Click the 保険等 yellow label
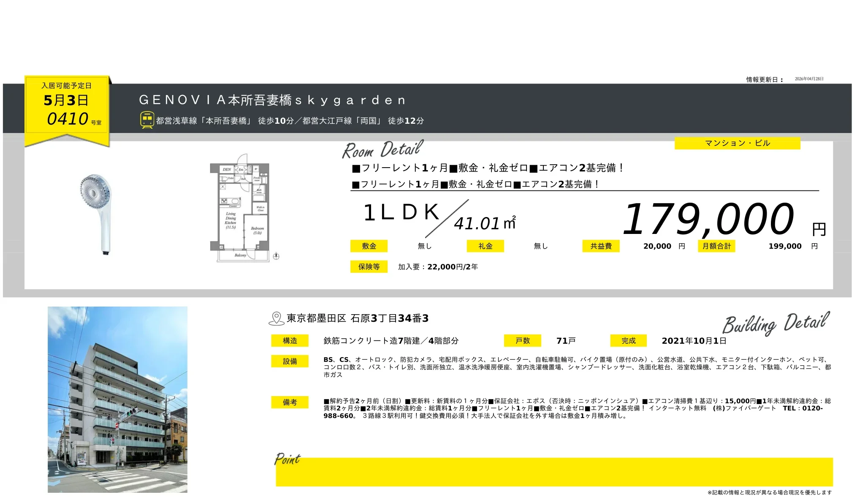868x497 pixels. [369, 267]
